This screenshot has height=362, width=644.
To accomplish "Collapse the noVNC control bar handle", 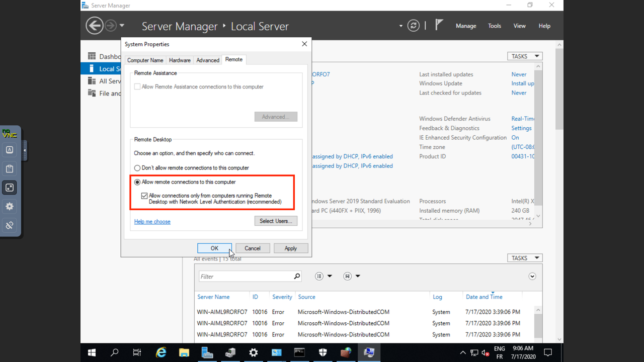I will [x=25, y=150].
